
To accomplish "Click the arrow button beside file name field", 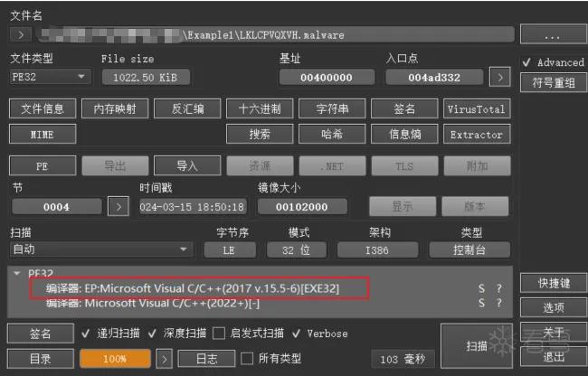I will (21, 35).
